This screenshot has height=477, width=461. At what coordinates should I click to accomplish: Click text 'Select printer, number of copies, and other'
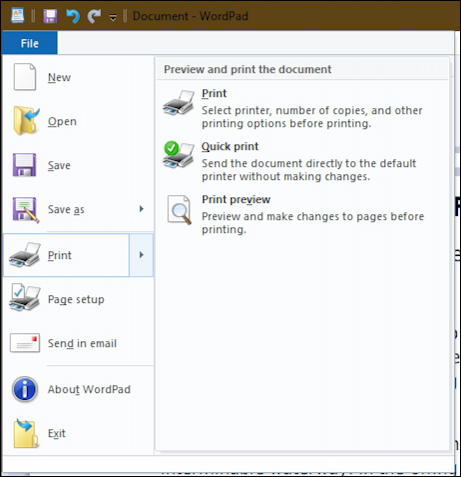tap(312, 110)
